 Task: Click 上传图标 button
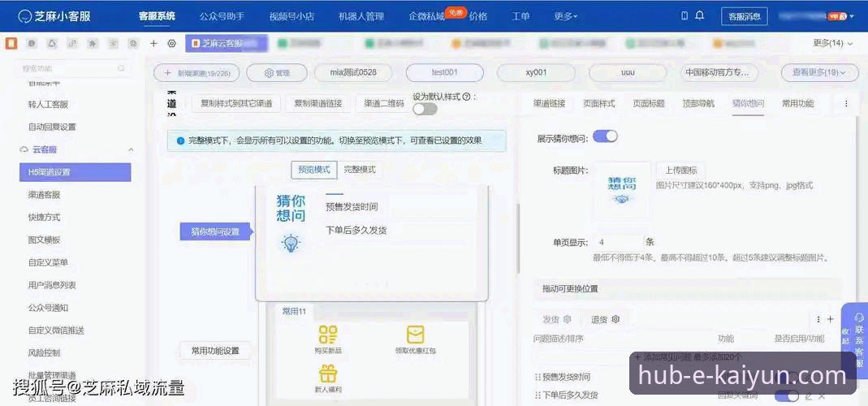(x=681, y=170)
